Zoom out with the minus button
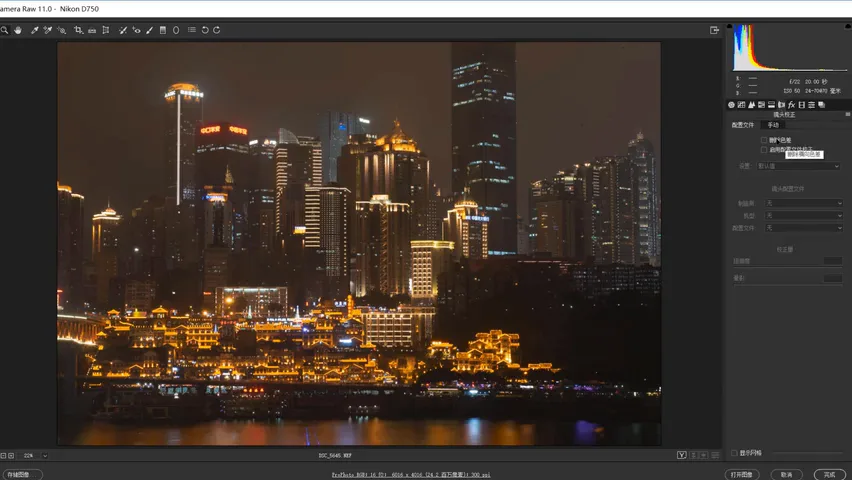852x480 pixels. [x=3, y=456]
